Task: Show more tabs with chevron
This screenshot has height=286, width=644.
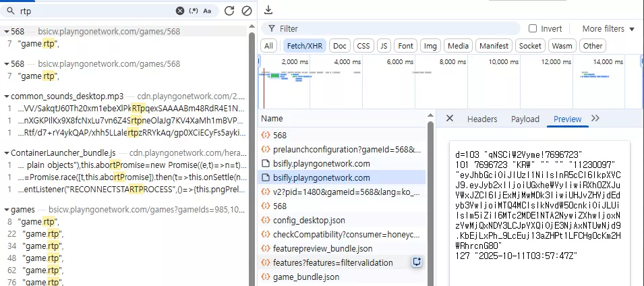Action: pos(595,118)
